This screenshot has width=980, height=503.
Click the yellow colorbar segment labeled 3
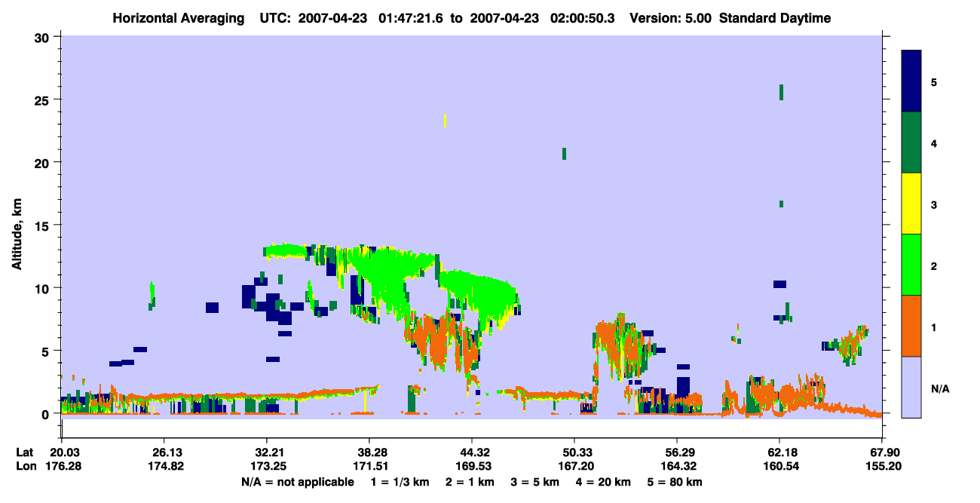point(911,204)
